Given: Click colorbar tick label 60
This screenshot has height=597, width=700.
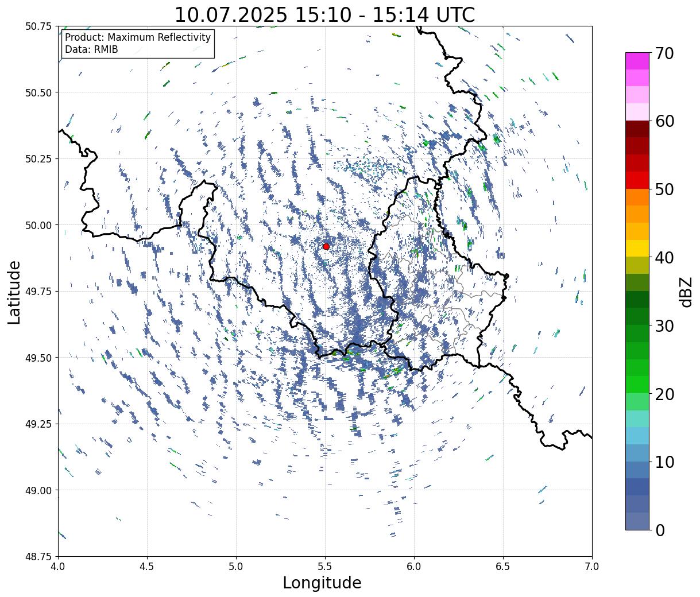Looking at the screenshot, I should click(x=664, y=121).
